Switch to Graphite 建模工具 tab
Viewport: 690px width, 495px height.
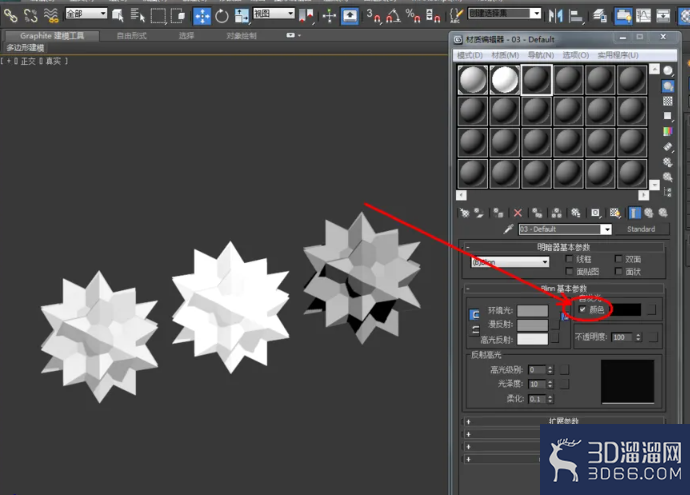tap(51, 36)
